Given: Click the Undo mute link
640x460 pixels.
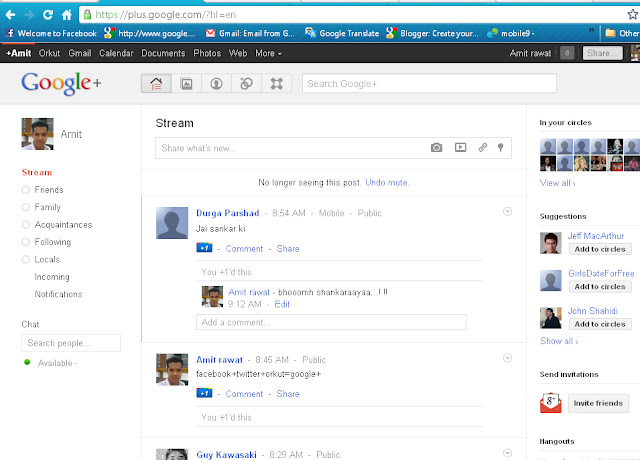Looking at the screenshot, I should [x=387, y=182].
